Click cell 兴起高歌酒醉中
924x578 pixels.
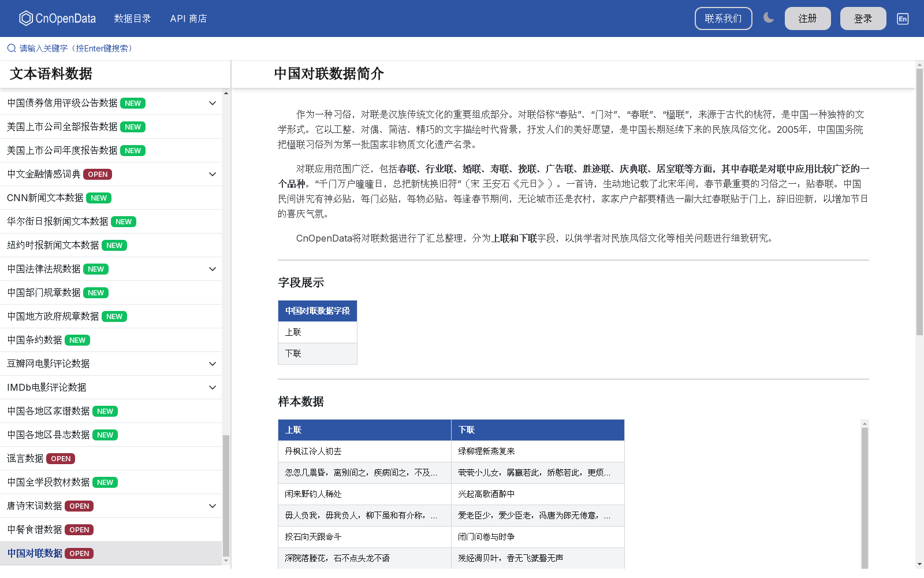(x=538, y=494)
